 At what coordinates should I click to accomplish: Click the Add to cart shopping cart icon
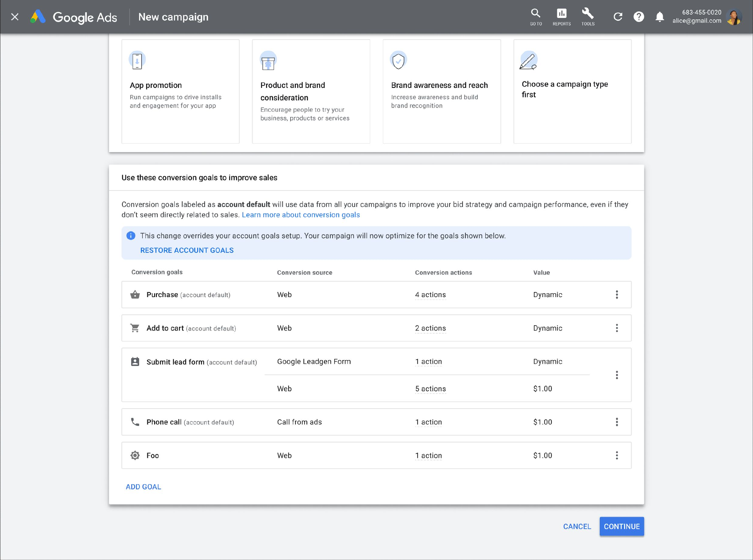[x=135, y=328]
